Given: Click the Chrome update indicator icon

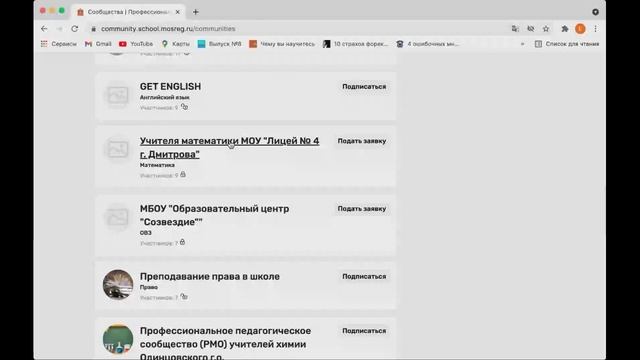Looking at the screenshot, I should 596,12.
